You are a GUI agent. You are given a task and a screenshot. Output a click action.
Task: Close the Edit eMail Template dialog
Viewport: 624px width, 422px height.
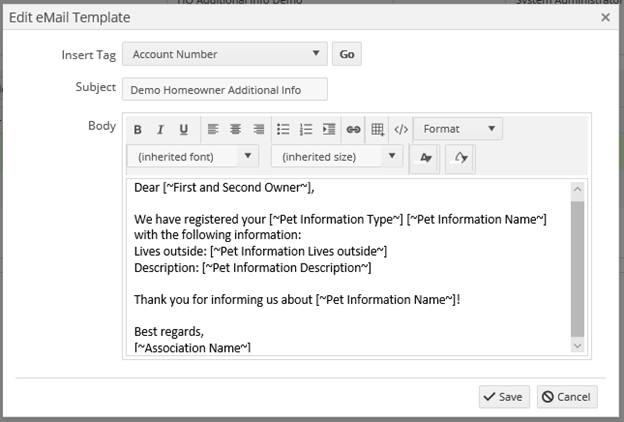(605, 18)
